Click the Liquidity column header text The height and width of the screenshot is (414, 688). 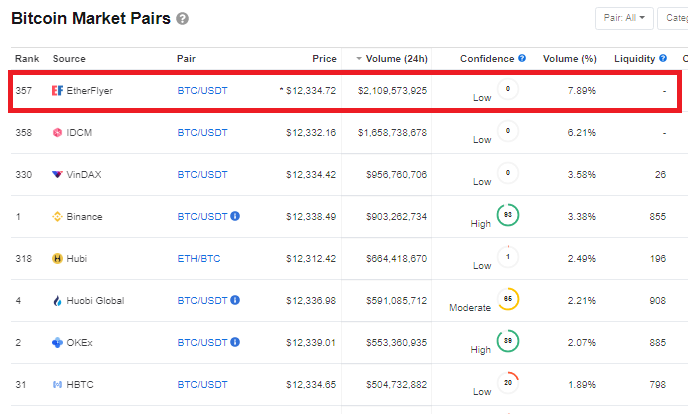coord(634,59)
